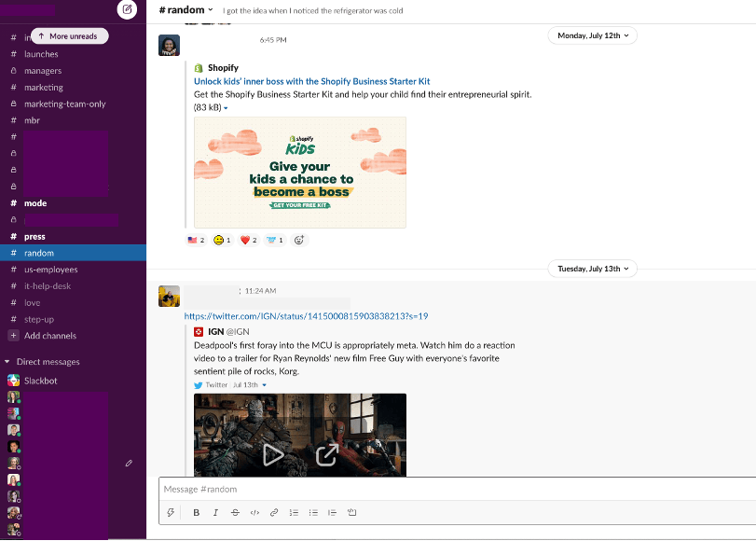This screenshot has width=756, height=541.
Task: Insert inline code formatting
Action: point(254,512)
